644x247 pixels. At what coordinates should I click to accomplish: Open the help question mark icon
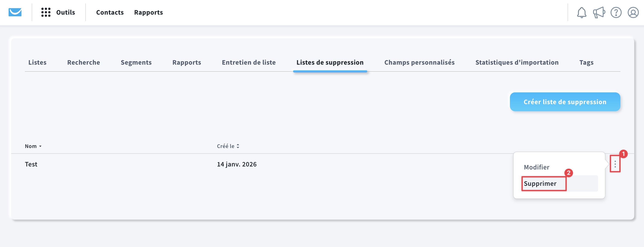click(616, 12)
